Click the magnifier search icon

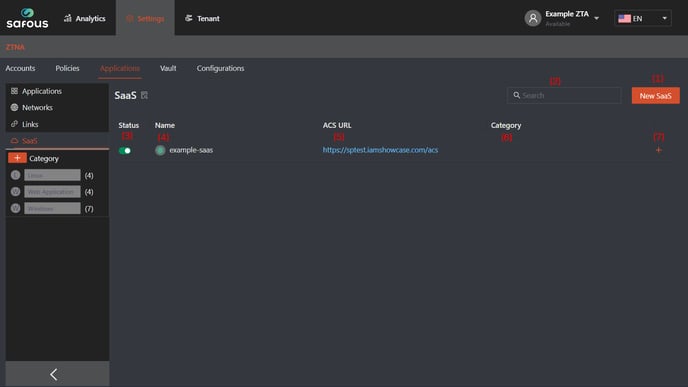(516, 95)
